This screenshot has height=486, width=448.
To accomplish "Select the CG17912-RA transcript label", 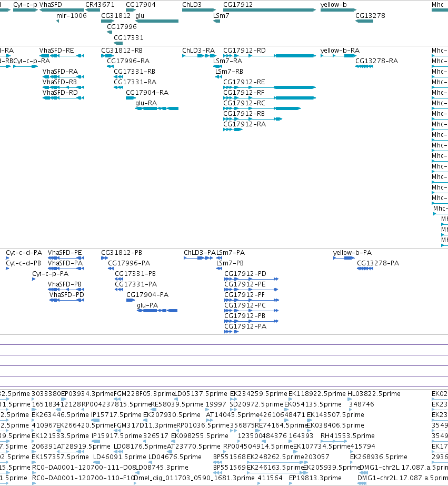I will [245, 124].
